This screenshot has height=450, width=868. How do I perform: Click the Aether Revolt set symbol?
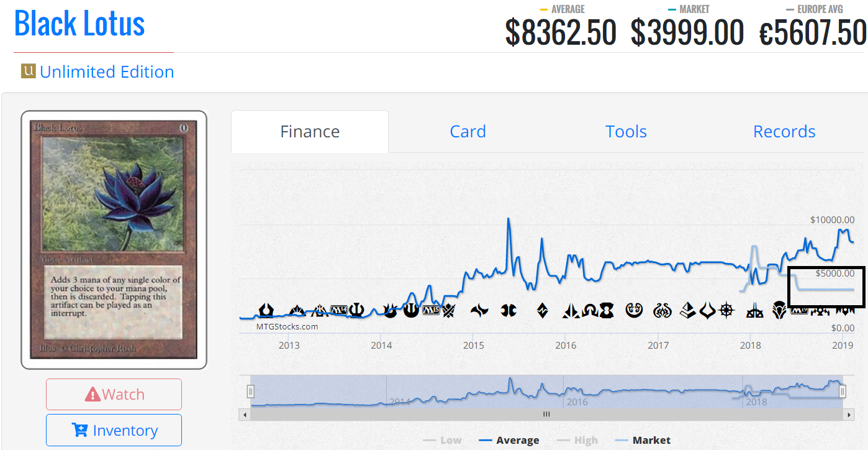point(662,310)
